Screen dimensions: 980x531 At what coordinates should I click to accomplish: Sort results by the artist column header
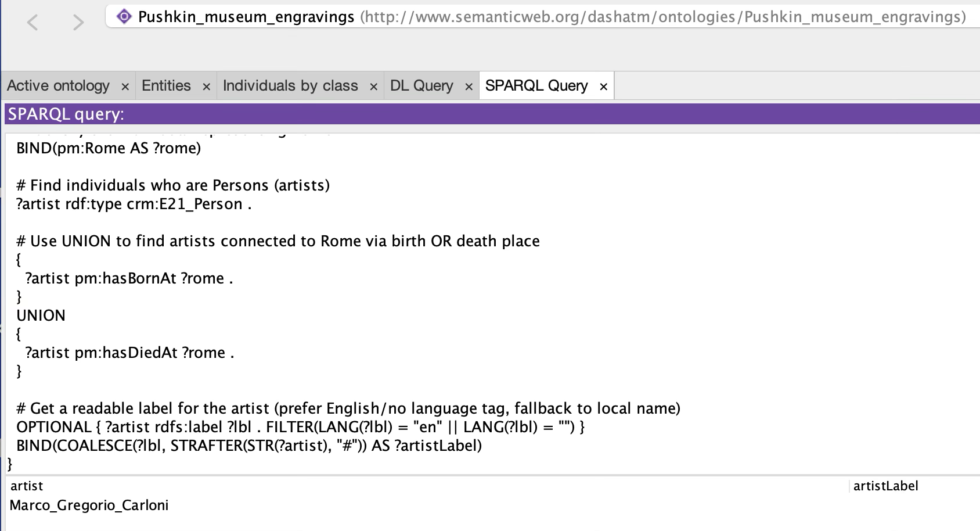pos(27,486)
